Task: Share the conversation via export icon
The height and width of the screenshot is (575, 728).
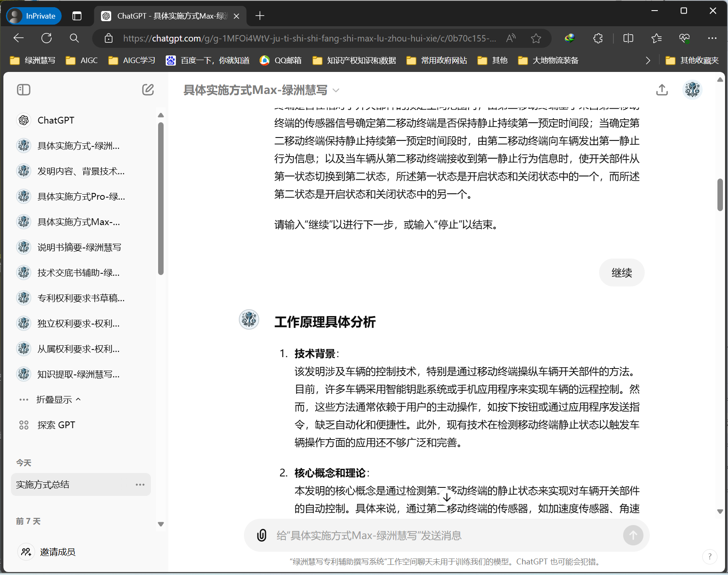Action: (662, 90)
